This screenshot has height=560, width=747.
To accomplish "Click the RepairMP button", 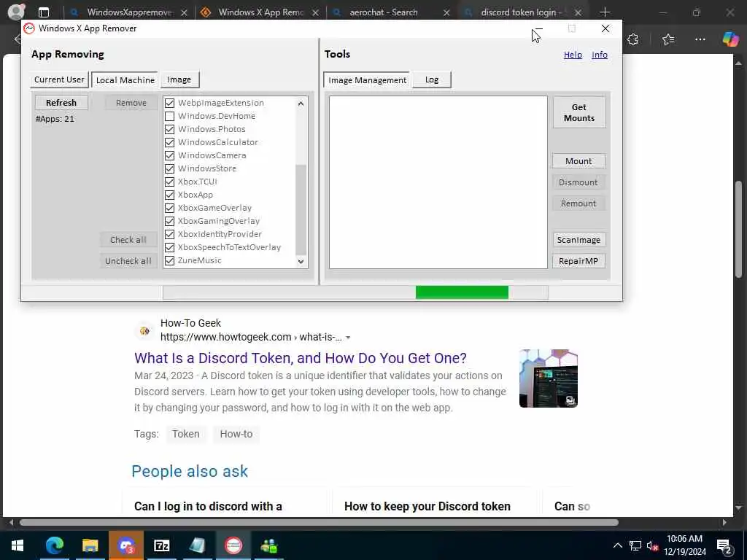I will (578, 261).
